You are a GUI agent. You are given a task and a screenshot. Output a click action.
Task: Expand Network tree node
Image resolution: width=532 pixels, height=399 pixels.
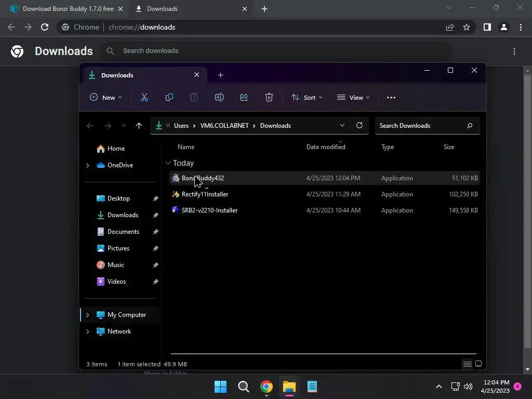coord(87,331)
